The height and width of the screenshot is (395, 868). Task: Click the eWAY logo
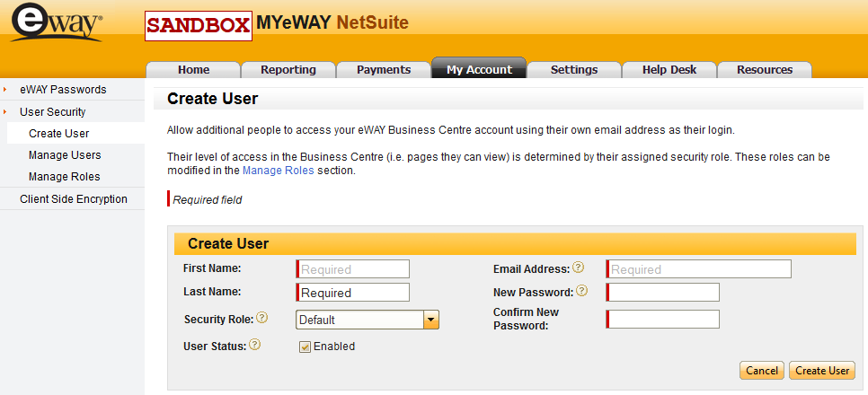(57, 23)
